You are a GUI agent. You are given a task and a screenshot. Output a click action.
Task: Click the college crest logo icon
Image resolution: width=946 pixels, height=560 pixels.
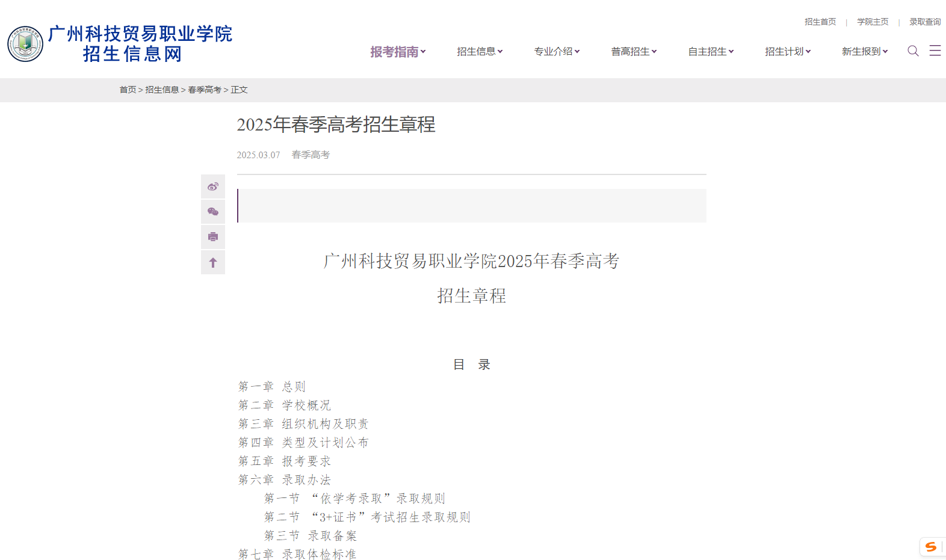[25, 44]
